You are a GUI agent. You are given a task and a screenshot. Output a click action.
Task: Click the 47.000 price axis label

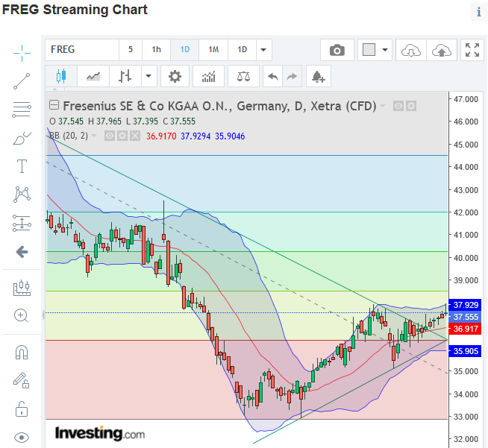click(466, 99)
